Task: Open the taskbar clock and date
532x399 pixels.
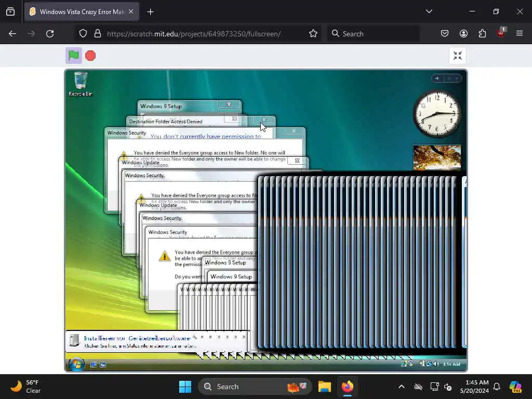Action: click(474, 387)
